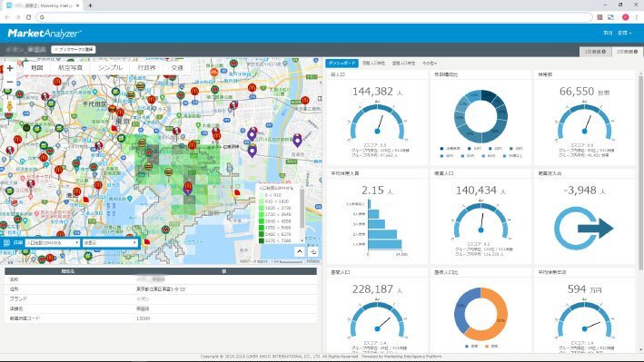Screen dimensions: 644x362
Task: Open a new browser tab
Action: pos(90,5)
